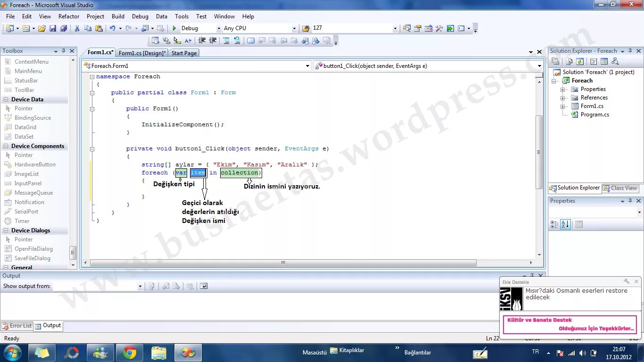Click the Alphabetical sort icon in Properties panel
Viewport: 644px width, 362px height.
pyautogui.click(x=565, y=224)
